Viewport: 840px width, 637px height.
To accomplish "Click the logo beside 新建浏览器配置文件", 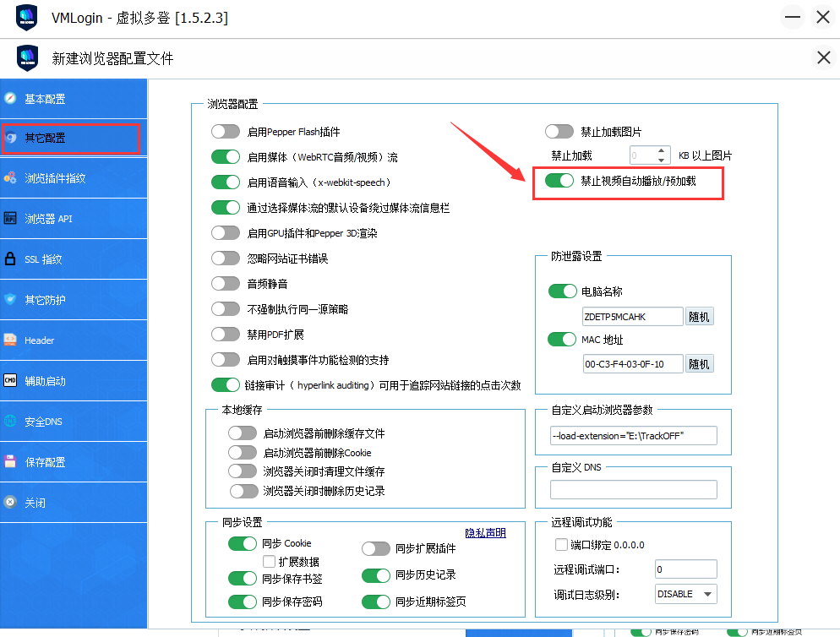I will 27,57.
